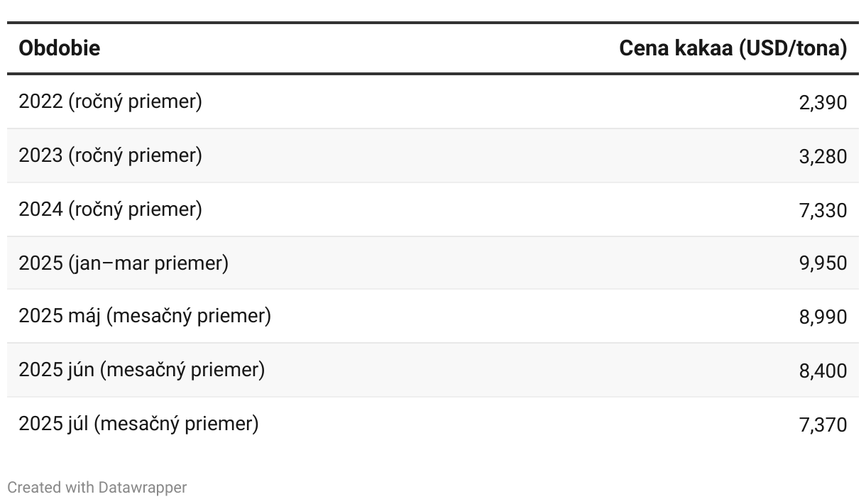Open the Created with Datawrapper link
This screenshot has height=504, width=866.
[x=97, y=488]
